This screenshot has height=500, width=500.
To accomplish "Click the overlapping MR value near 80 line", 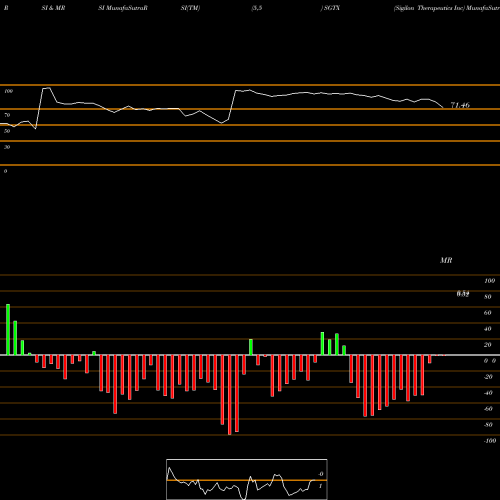I will (x=463, y=294).
